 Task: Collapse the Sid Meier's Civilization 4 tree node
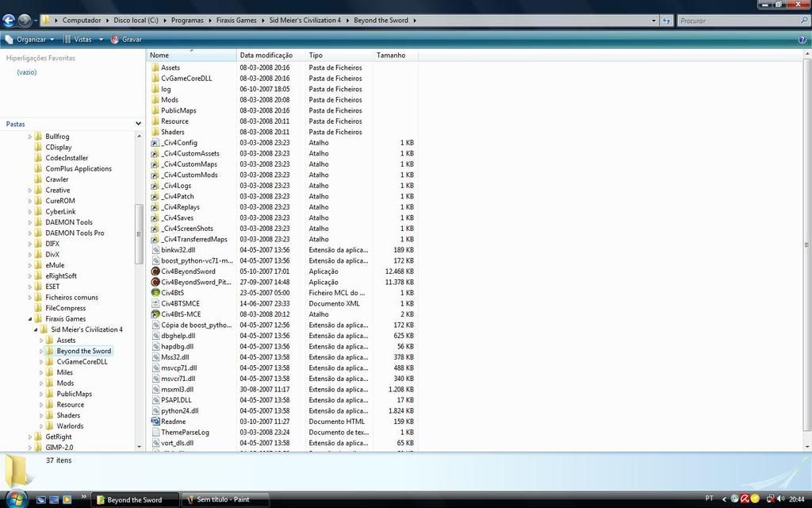coord(35,329)
